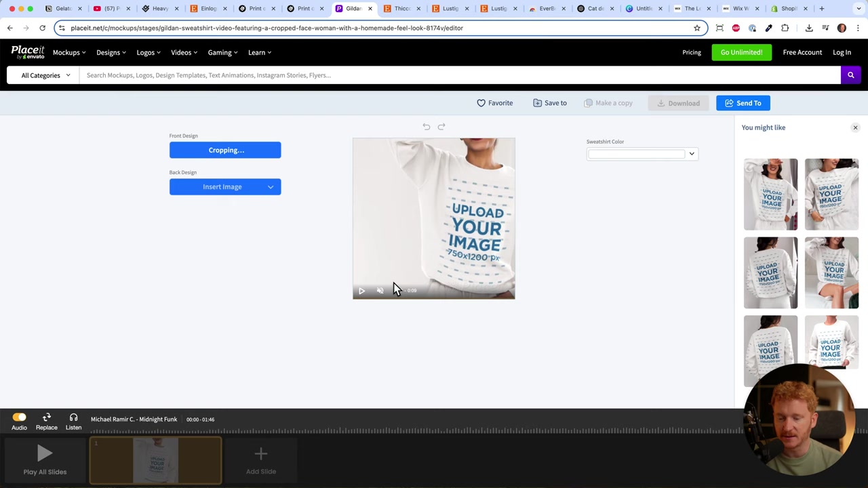Click the site info icon in address bar
The width and height of the screenshot is (868, 488).
(x=62, y=28)
